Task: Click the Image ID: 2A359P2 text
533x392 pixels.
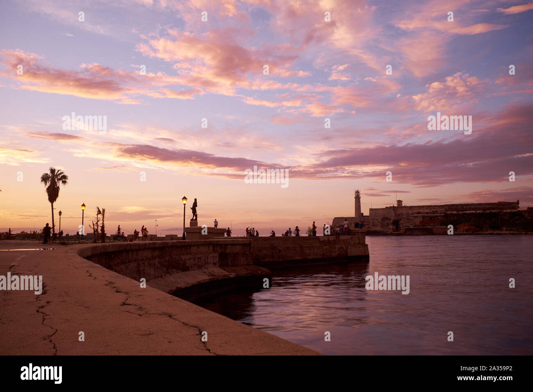Action: [x=487, y=369]
